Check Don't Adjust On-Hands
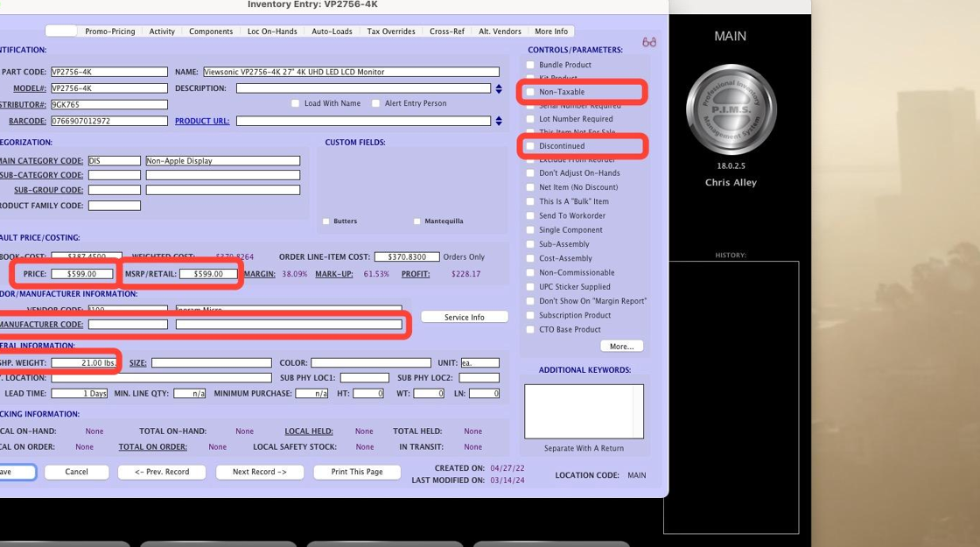Image resolution: width=980 pixels, height=547 pixels. pyautogui.click(x=530, y=173)
